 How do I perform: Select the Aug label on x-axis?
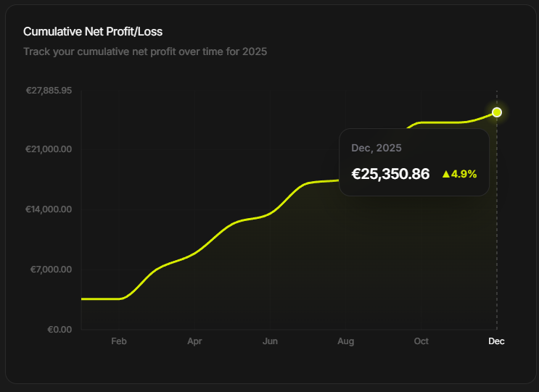346,341
